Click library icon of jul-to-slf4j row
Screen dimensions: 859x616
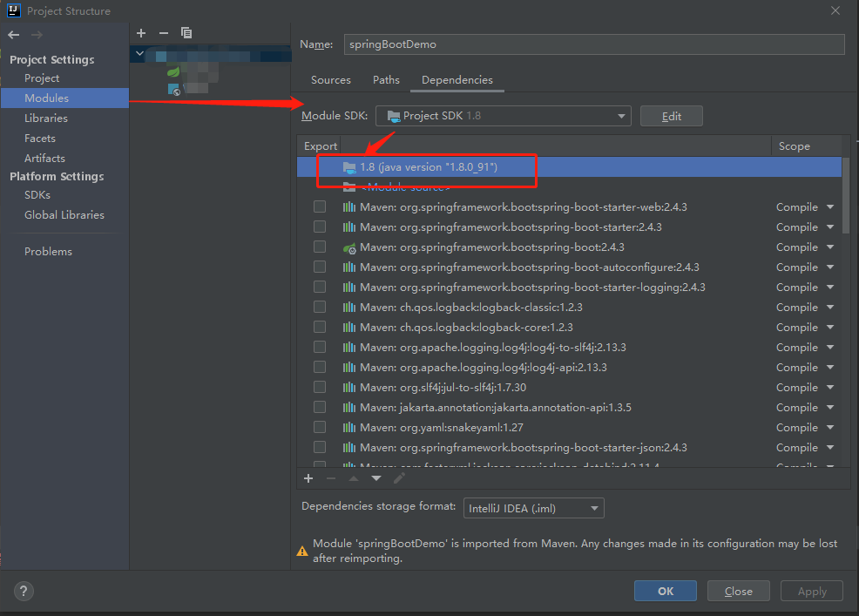click(x=349, y=388)
